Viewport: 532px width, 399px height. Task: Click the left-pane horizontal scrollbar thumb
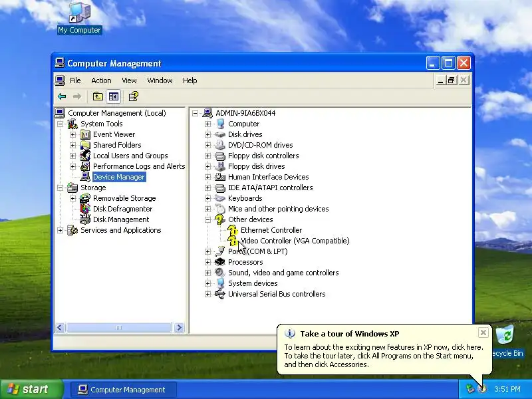(119, 328)
